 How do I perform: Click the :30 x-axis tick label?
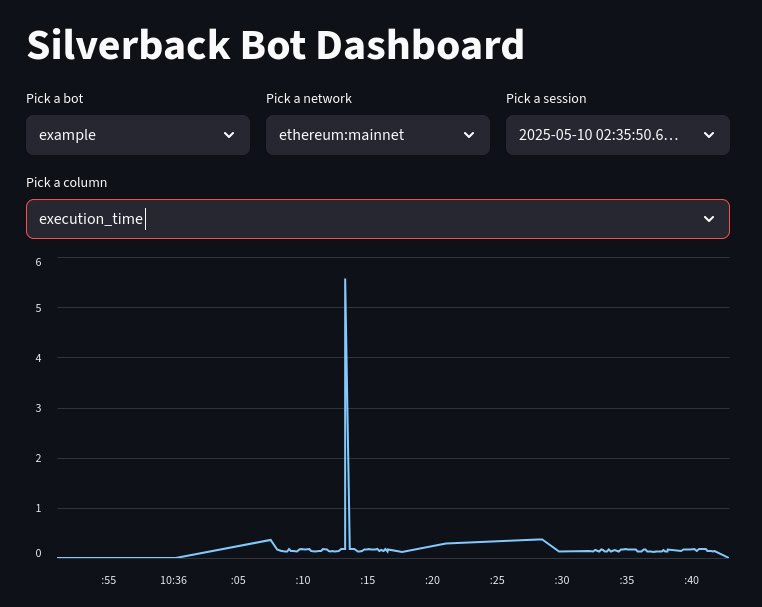coord(562,580)
